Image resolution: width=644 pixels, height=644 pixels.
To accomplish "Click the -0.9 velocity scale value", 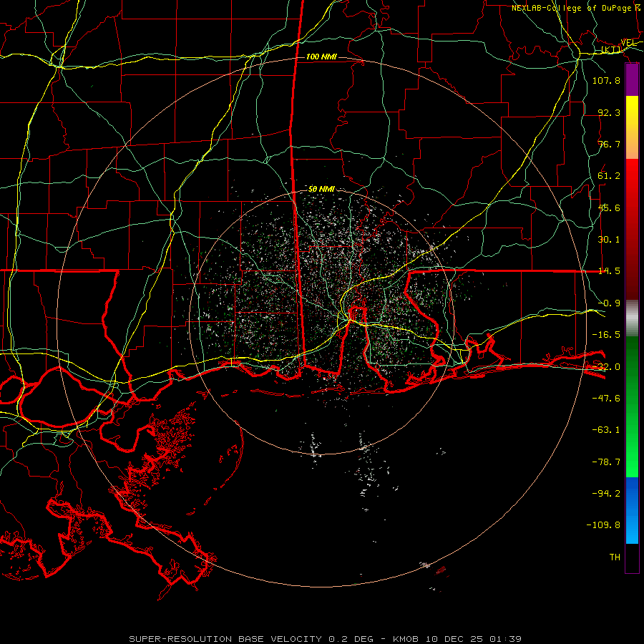I will [x=609, y=303].
